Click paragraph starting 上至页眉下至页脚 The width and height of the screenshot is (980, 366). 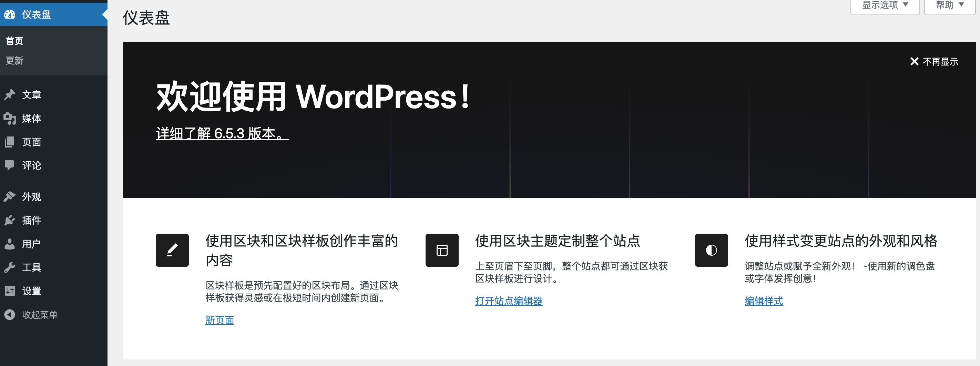571,272
